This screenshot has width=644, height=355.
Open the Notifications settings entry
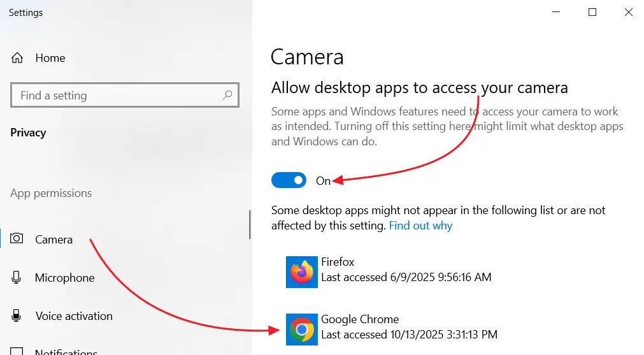point(66,351)
